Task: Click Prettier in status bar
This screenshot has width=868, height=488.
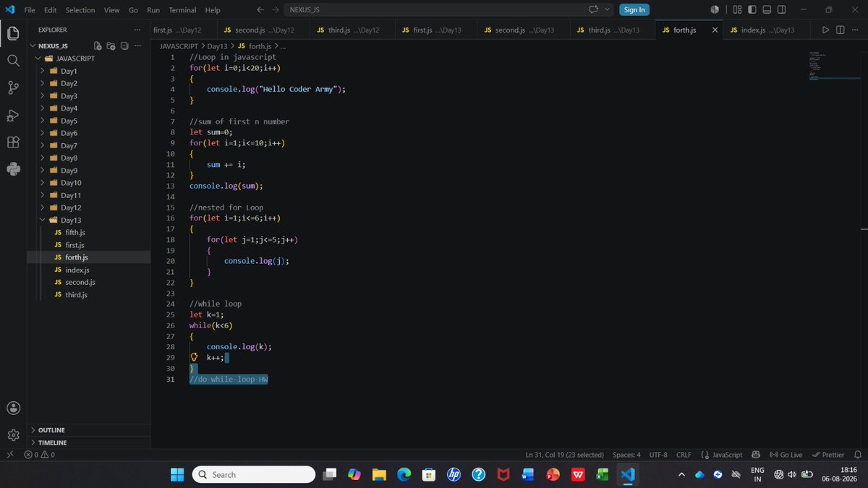Action: click(x=827, y=455)
